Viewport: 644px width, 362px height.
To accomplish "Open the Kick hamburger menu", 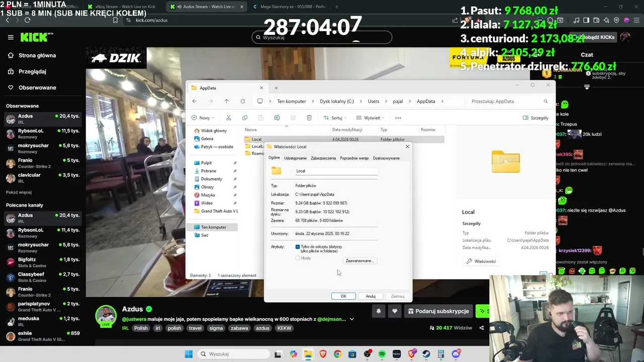I will 11,37.
